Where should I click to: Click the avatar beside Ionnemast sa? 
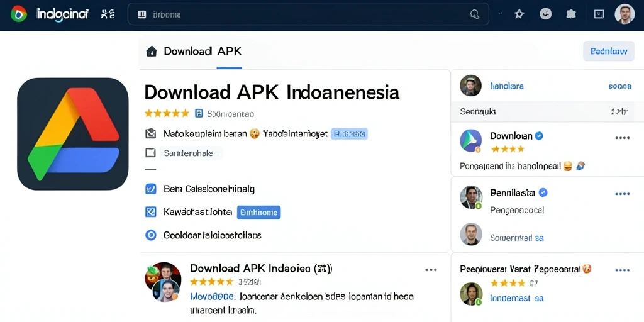[470, 294]
